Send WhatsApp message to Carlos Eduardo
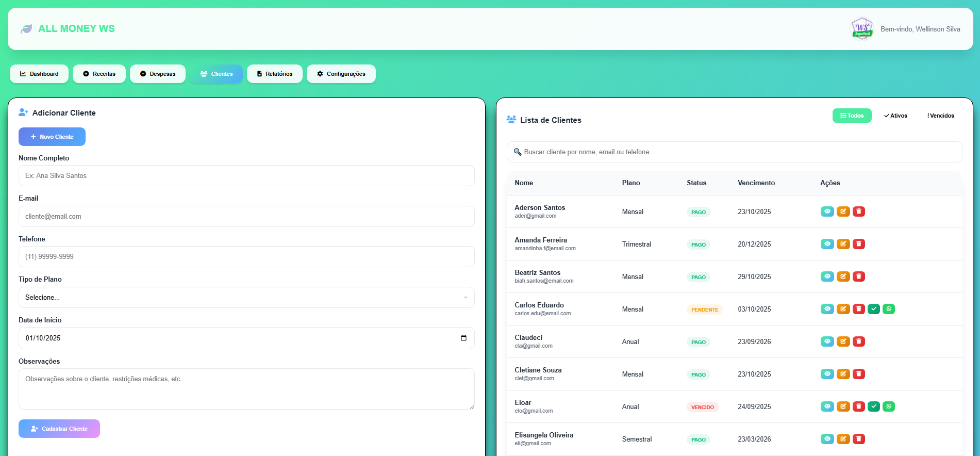 tap(888, 309)
